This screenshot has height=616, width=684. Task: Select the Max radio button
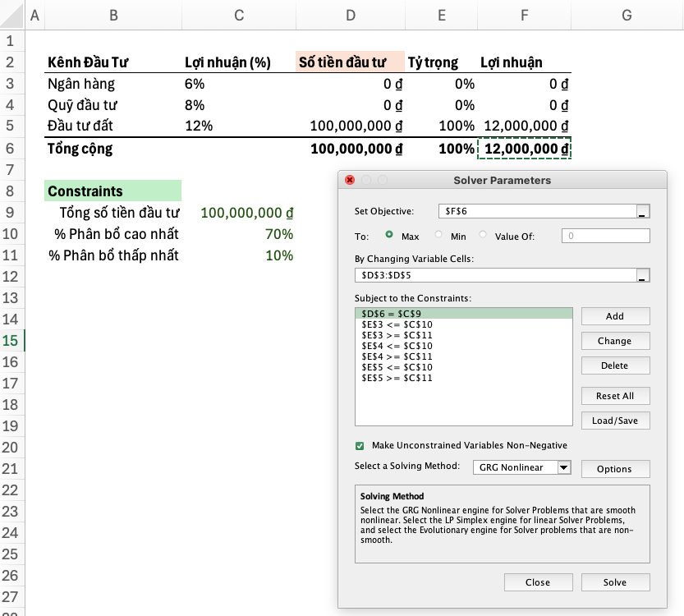click(x=389, y=235)
